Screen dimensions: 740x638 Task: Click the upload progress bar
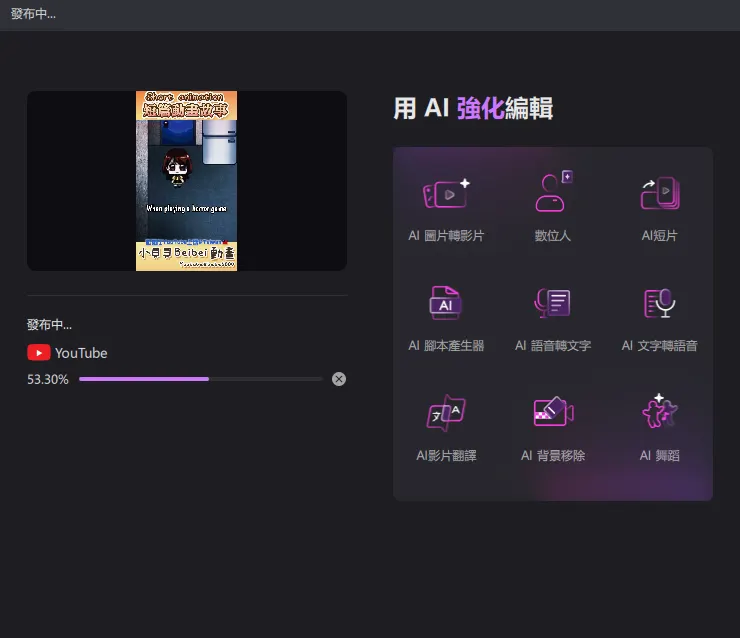[x=201, y=379]
